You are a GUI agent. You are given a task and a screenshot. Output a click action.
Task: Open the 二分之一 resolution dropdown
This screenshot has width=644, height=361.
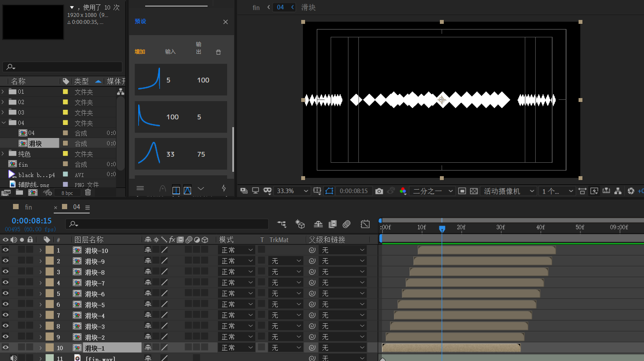click(432, 191)
